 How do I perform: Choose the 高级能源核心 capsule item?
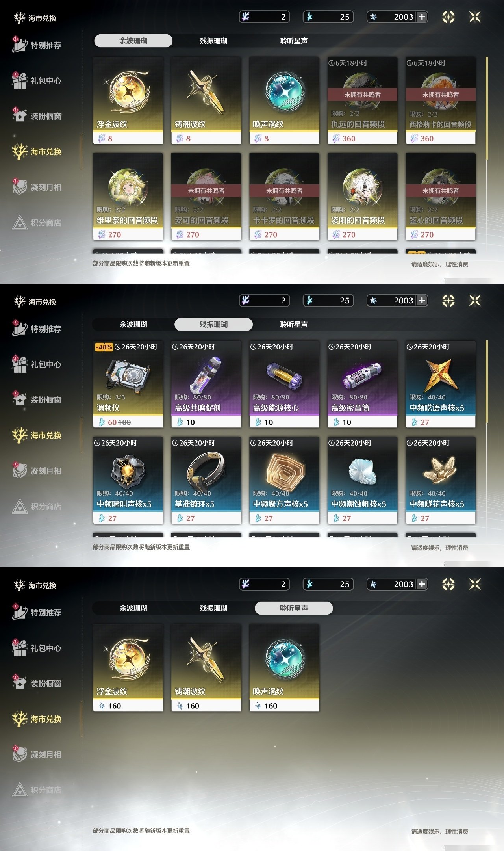284,384
